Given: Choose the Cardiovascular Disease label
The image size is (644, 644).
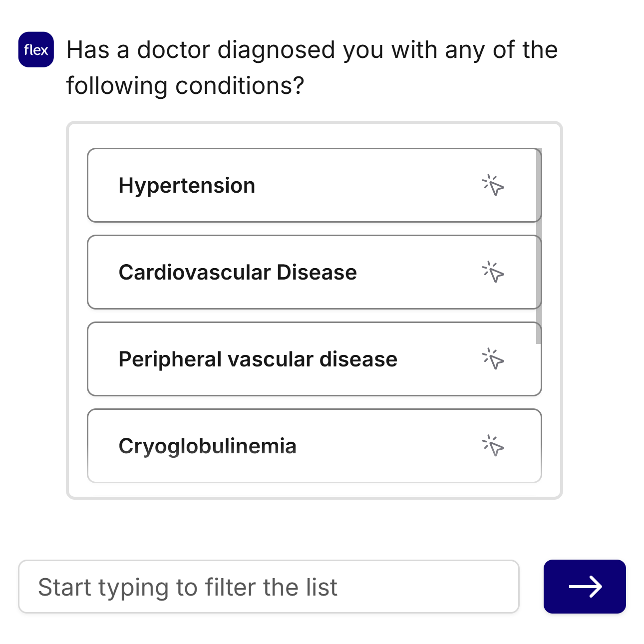Looking at the screenshot, I should pyautogui.click(x=238, y=272).
